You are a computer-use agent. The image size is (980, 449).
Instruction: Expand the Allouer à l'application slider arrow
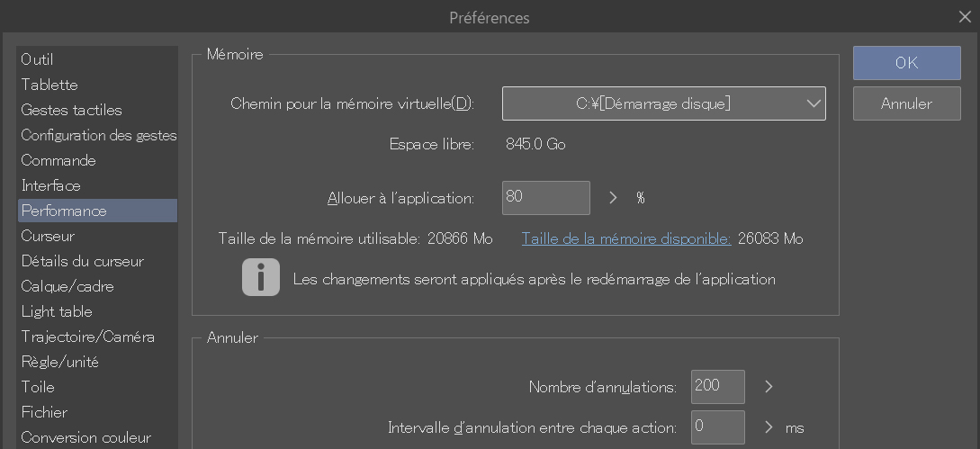(x=614, y=198)
